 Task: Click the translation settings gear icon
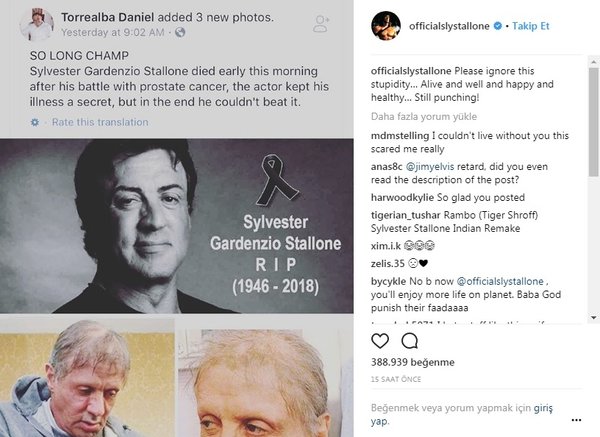[34, 122]
